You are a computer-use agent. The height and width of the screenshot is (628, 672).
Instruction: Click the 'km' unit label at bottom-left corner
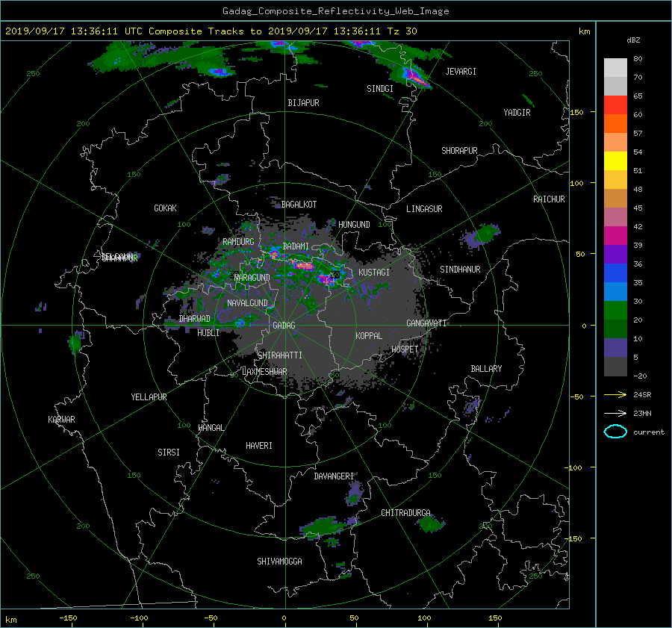[x=10, y=620]
